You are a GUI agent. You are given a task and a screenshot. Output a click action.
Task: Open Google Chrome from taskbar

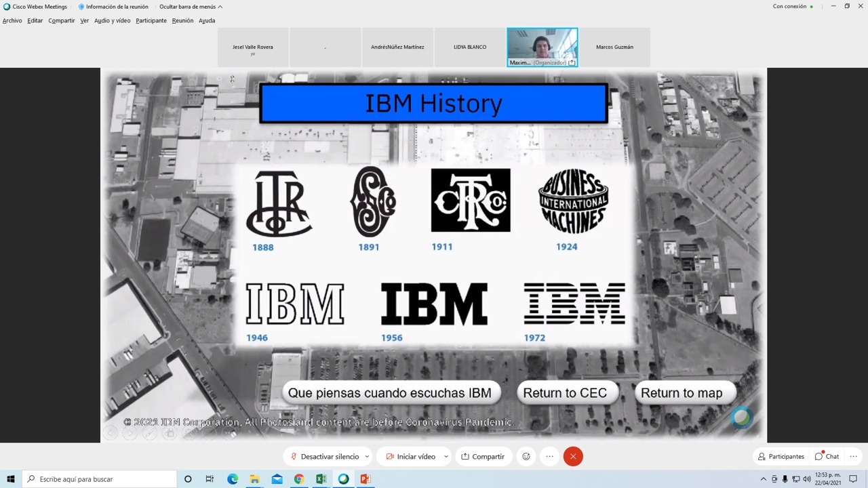tap(299, 479)
